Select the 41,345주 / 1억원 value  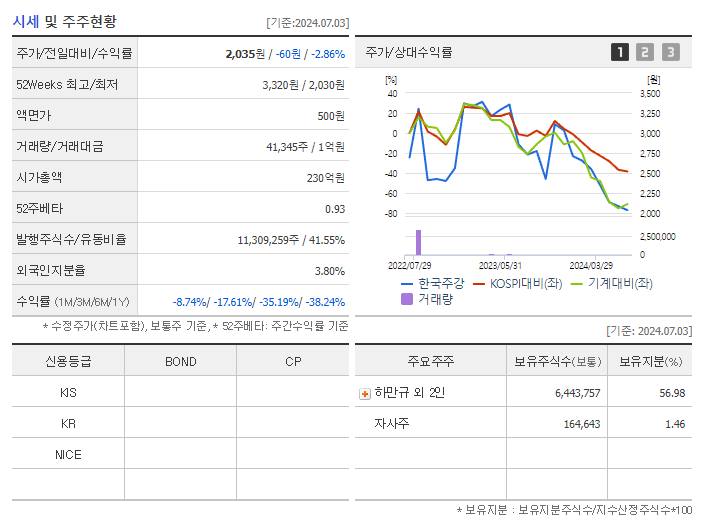(305, 147)
